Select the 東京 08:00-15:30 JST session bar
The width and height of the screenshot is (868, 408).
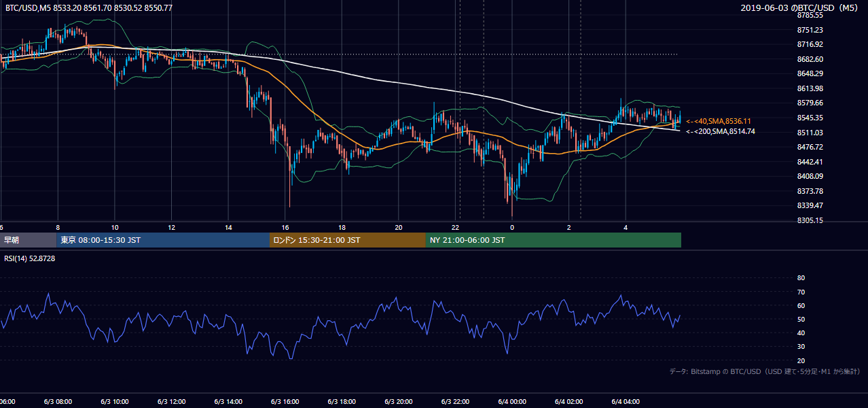(163, 240)
